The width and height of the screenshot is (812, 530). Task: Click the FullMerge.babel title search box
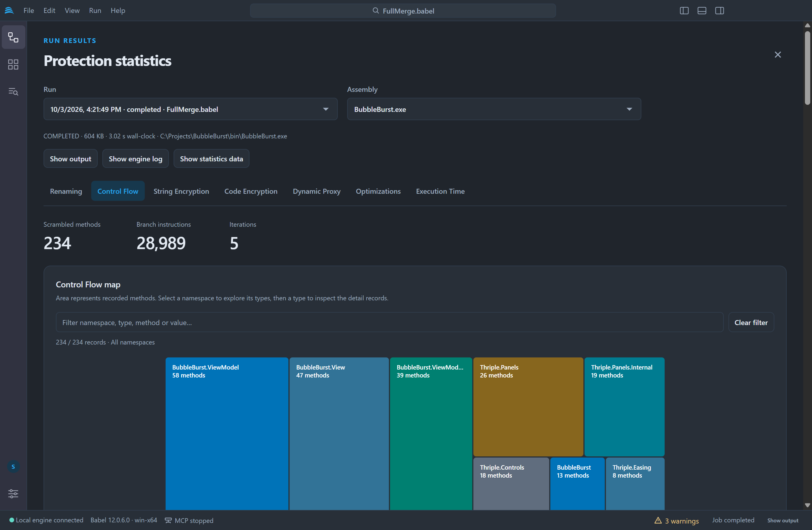tap(403, 11)
